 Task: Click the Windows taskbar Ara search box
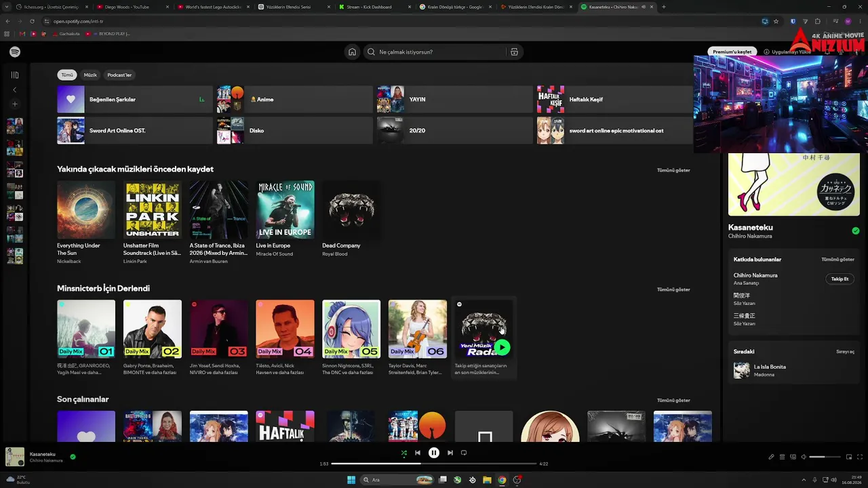(x=397, y=480)
